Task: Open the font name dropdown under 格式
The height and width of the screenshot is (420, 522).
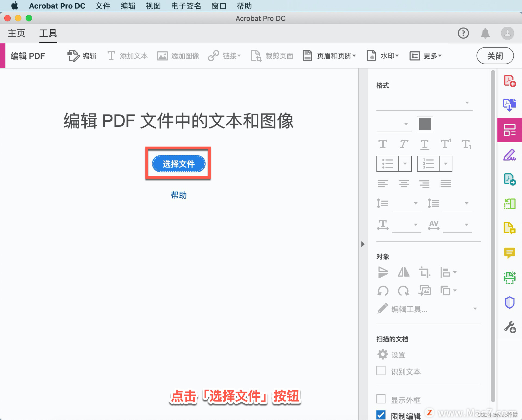Action: click(467, 103)
